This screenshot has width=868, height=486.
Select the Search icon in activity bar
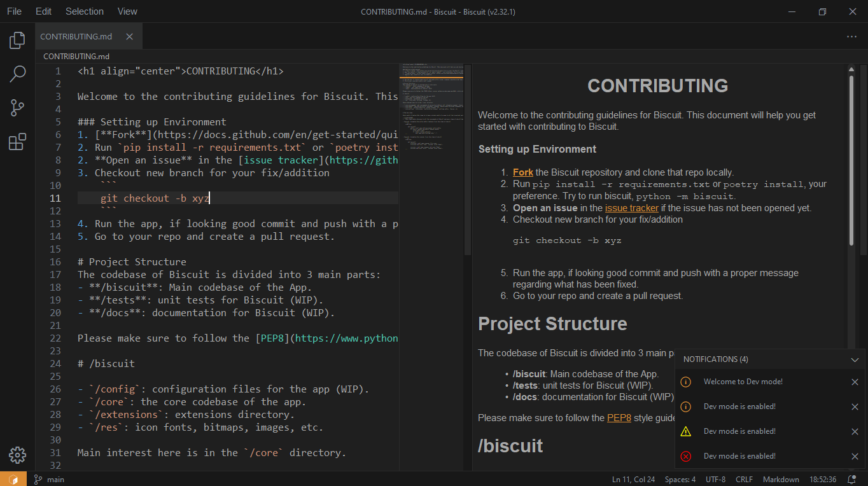pyautogui.click(x=17, y=74)
